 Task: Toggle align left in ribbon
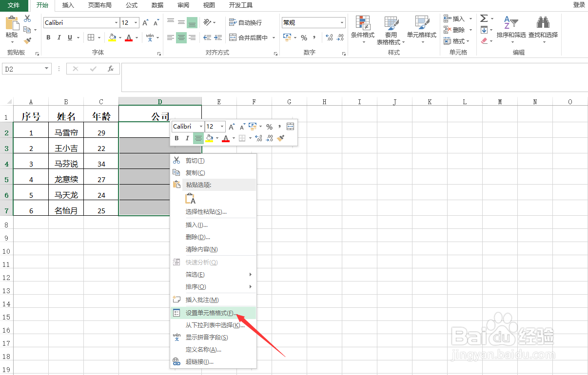tap(170, 37)
